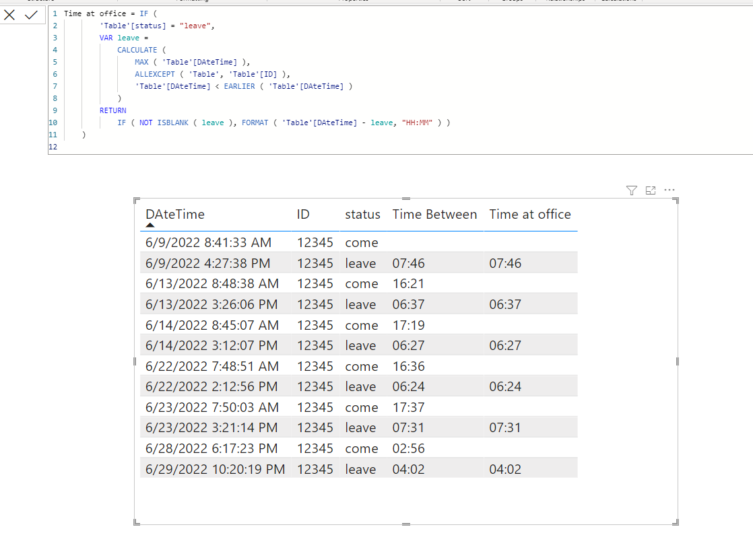Open the visual filter icon
753x560 pixels.
point(632,190)
